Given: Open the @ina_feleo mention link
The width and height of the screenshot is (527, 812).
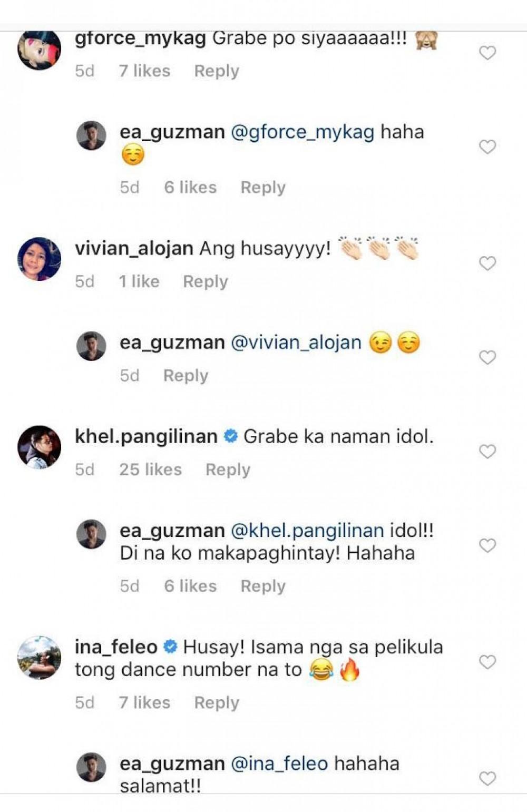Looking at the screenshot, I should pos(279,764).
